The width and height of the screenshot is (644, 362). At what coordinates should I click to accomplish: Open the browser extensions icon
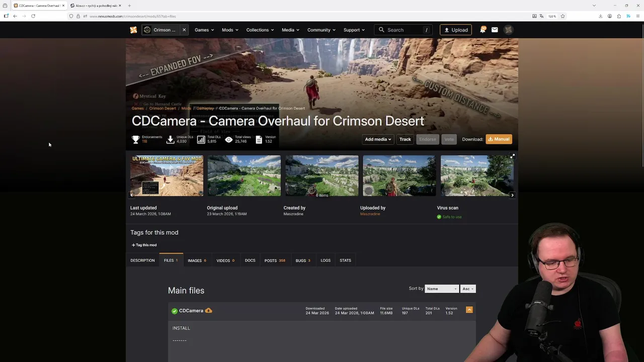pos(619,16)
